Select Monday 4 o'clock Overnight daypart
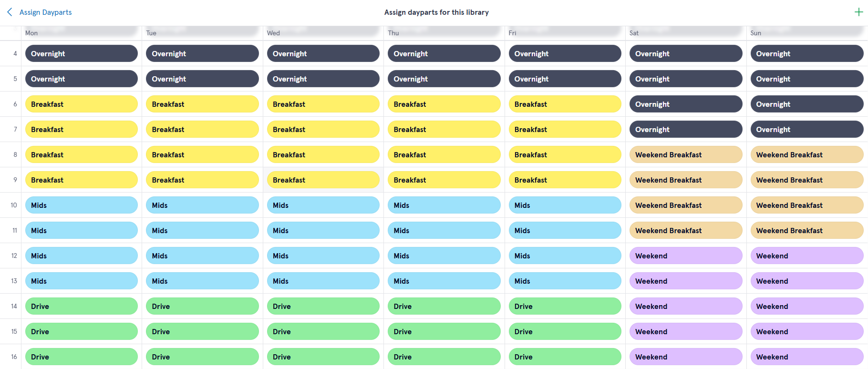868x369 pixels. [81, 53]
